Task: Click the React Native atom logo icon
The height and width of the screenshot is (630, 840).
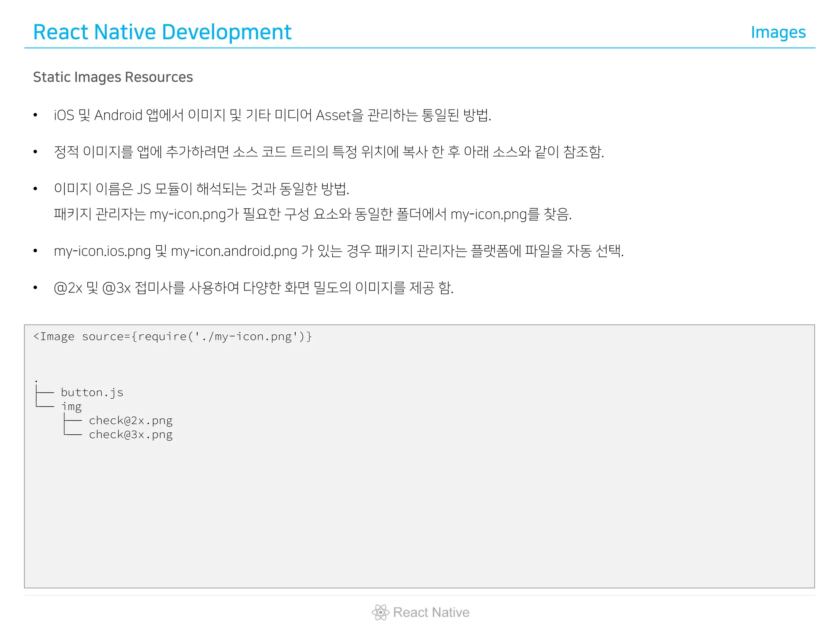Action: tap(380, 612)
